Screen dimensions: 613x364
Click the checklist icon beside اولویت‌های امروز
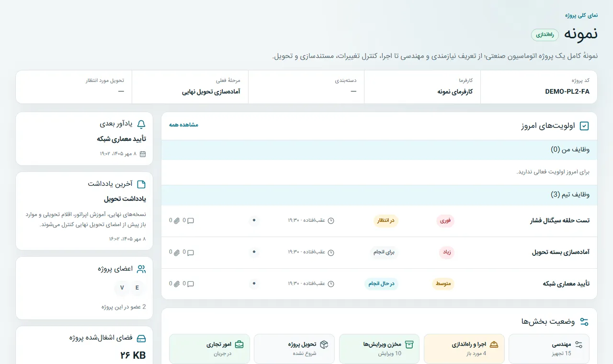point(584,126)
